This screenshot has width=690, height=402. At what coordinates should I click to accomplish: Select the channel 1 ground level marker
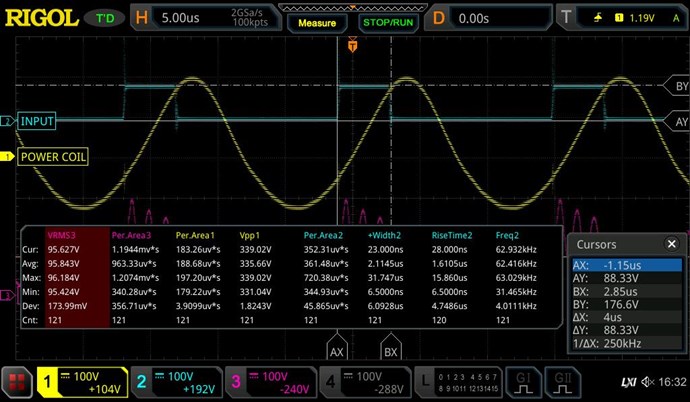[7, 157]
